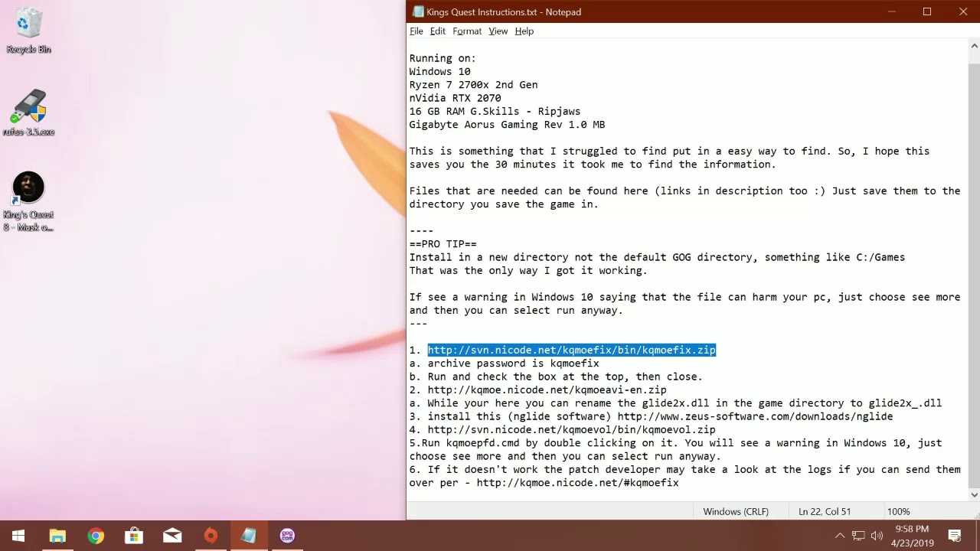Click the 'Kings Quest Instructions.txt - Notepad' window title
Screen dimensions: 980x551
504,12
